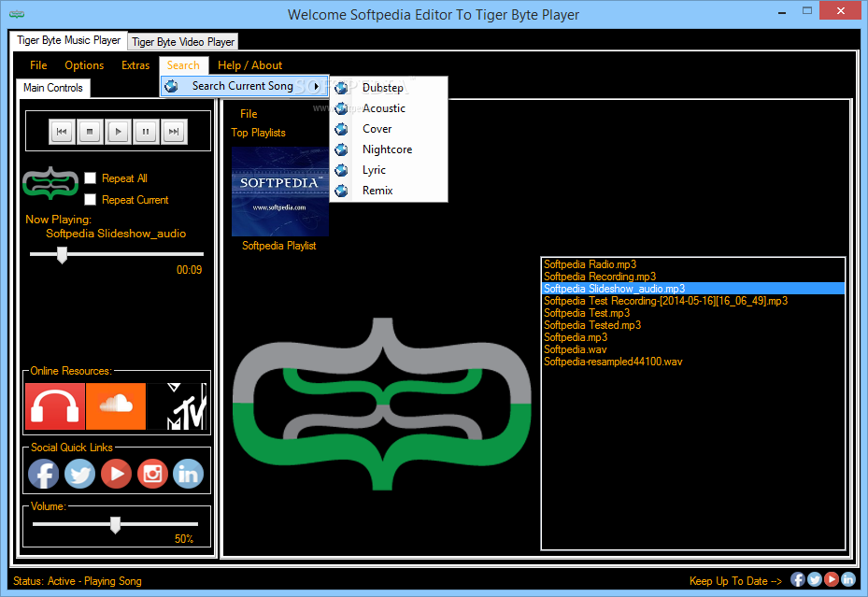Screen dimensions: 868x597
Task: Enable the Repeat All checkbox
Action: click(x=91, y=178)
